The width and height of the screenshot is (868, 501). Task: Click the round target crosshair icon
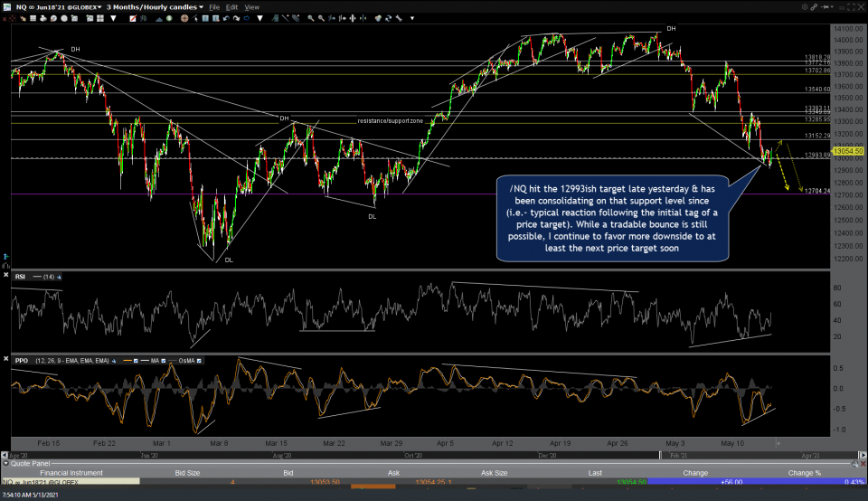tap(184, 18)
